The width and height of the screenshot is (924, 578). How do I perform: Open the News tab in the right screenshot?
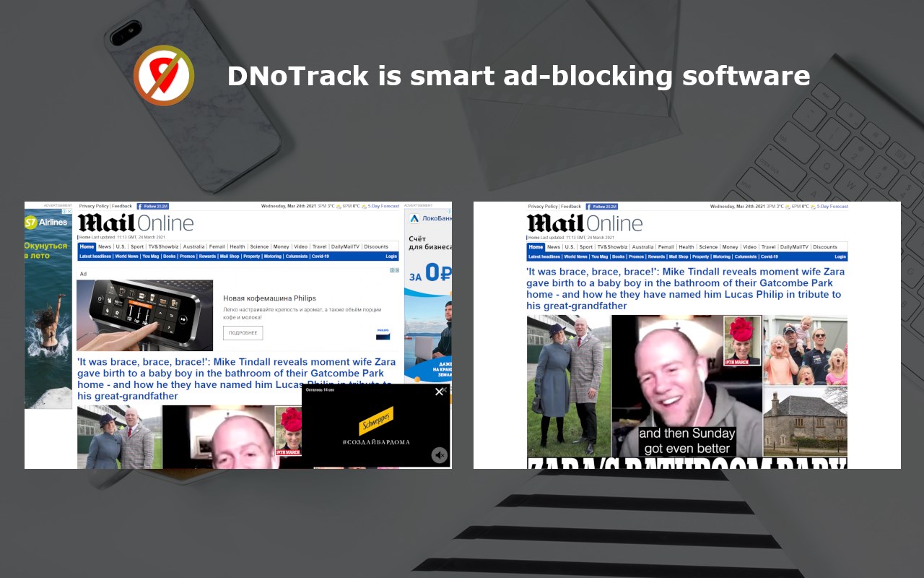tap(554, 246)
